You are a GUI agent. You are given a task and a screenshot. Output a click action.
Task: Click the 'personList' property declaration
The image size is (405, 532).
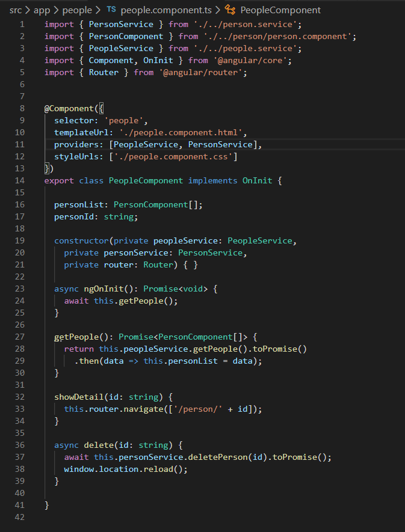pos(79,204)
